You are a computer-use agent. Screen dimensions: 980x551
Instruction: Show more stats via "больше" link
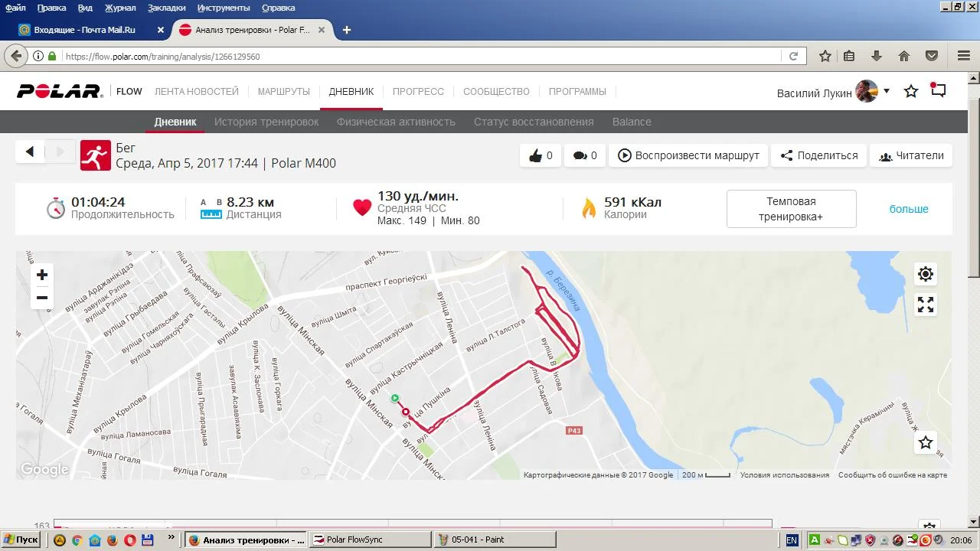tap(909, 209)
